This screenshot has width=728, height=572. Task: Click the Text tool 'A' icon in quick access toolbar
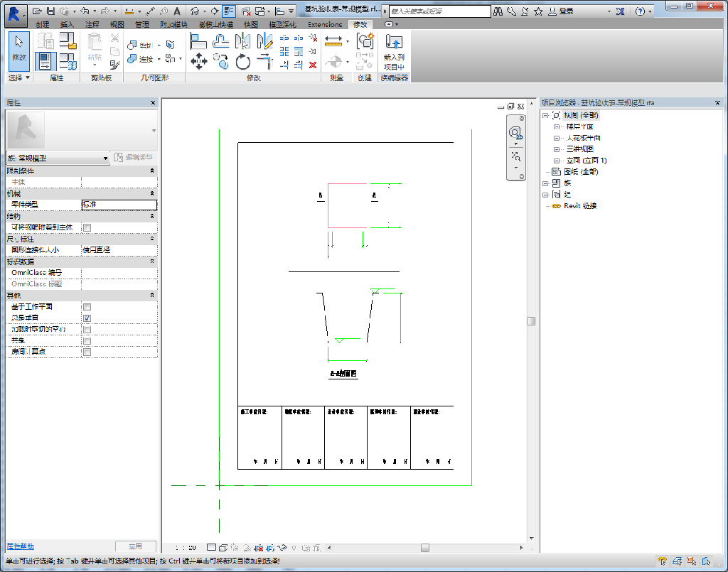tap(177, 11)
